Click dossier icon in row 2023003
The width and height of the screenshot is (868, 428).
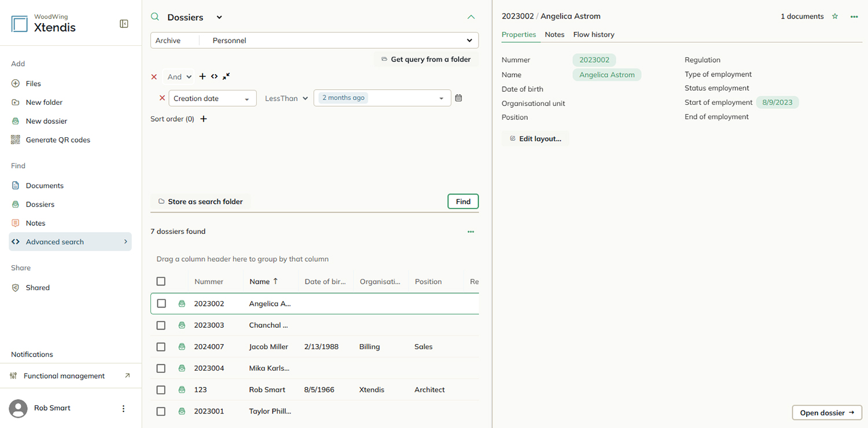pos(182,325)
